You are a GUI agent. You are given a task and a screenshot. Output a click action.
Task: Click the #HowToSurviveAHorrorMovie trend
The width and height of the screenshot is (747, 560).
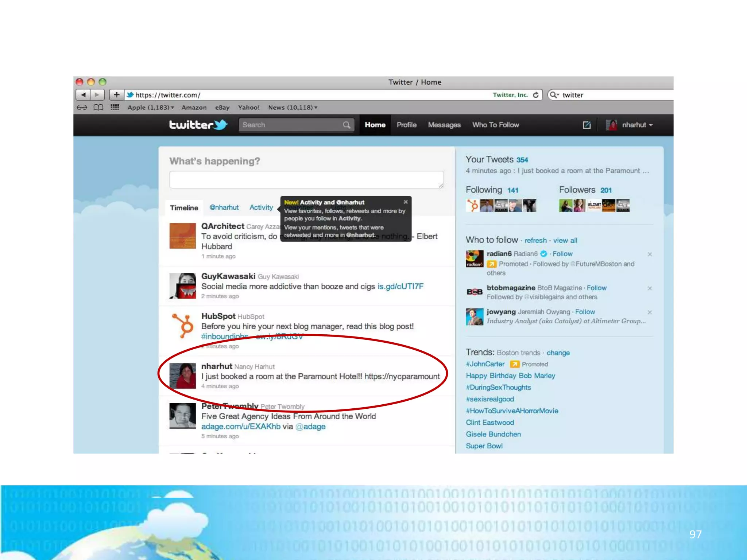click(x=512, y=411)
